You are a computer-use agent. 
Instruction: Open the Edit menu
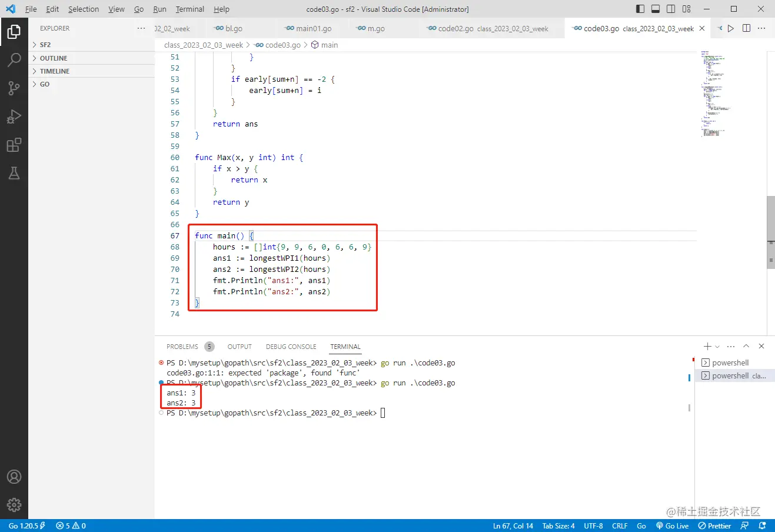click(x=52, y=9)
